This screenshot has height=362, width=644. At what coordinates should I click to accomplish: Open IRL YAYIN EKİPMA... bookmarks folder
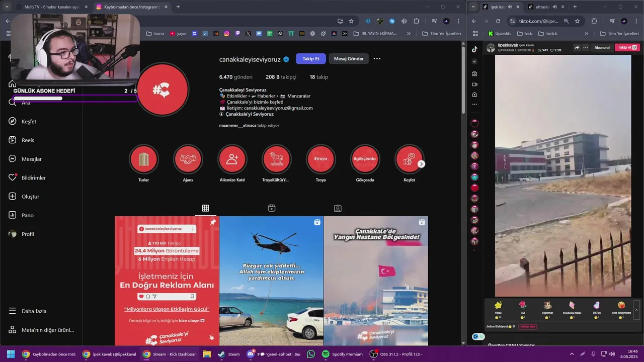point(375,34)
